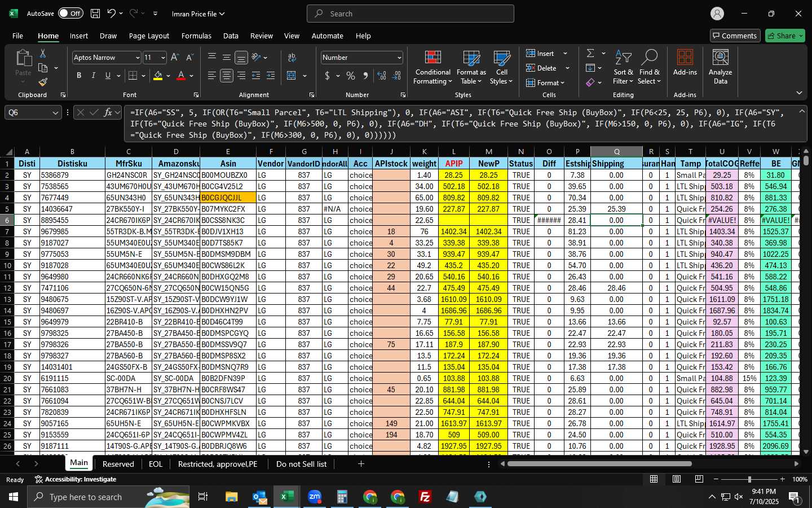Click the zoom slider handle
The width and height of the screenshot is (812, 508).
(x=749, y=479)
